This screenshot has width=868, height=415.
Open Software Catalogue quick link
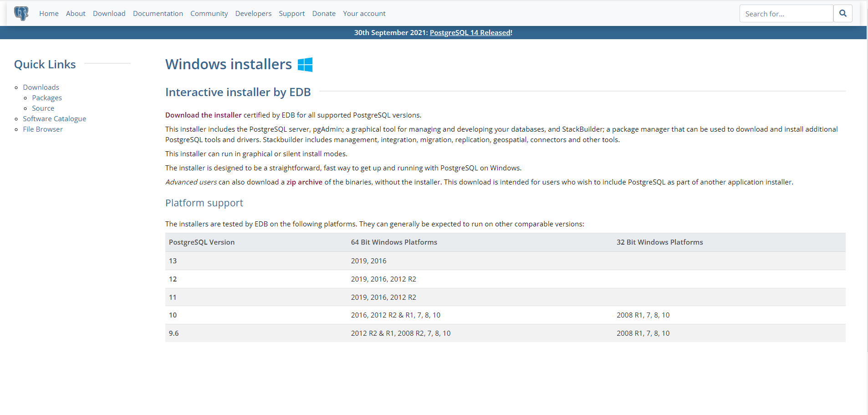click(x=54, y=119)
